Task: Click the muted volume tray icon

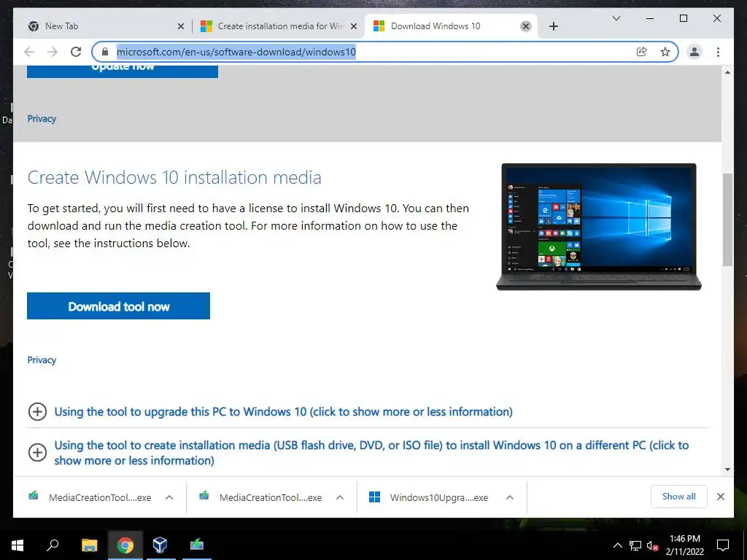Action: tap(652, 545)
